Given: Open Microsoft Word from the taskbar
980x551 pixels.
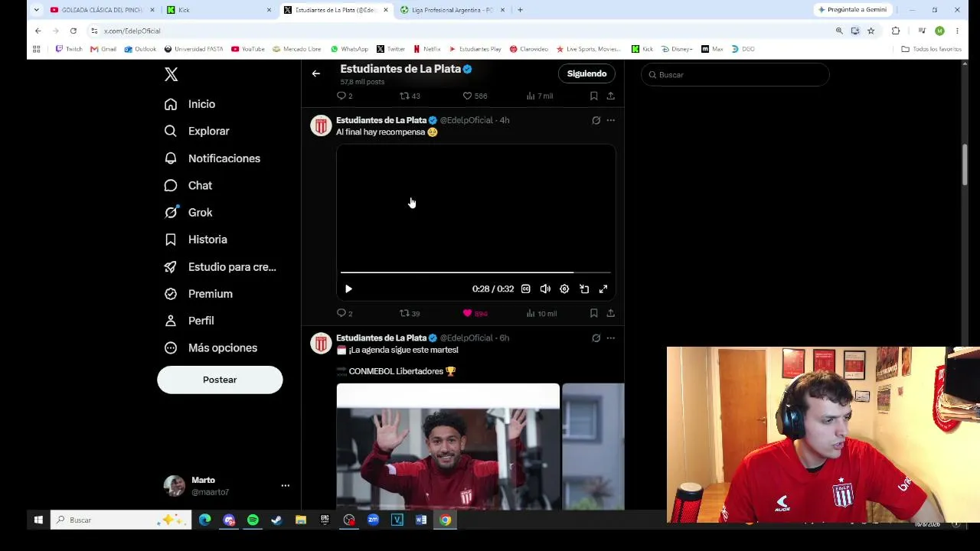Looking at the screenshot, I should tap(421, 520).
